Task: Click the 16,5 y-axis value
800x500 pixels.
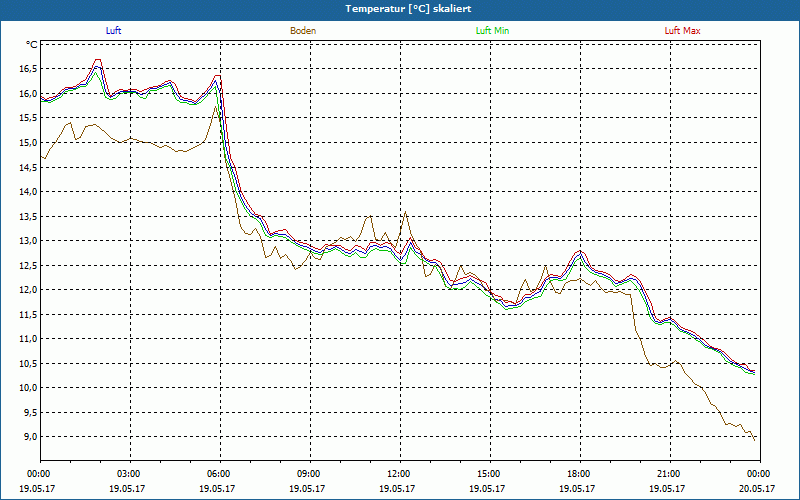Action: (28, 69)
